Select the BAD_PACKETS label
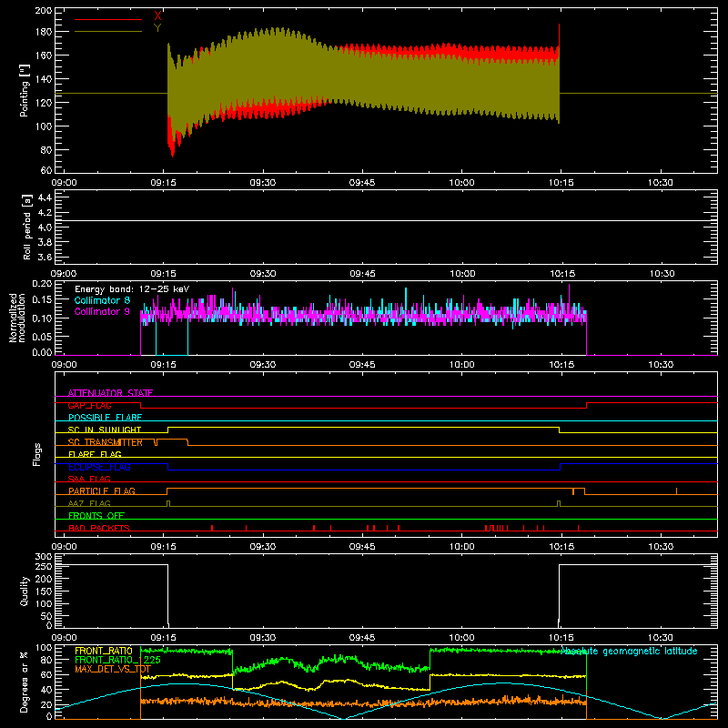Viewport: 728px width, 728px height. click(99, 528)
